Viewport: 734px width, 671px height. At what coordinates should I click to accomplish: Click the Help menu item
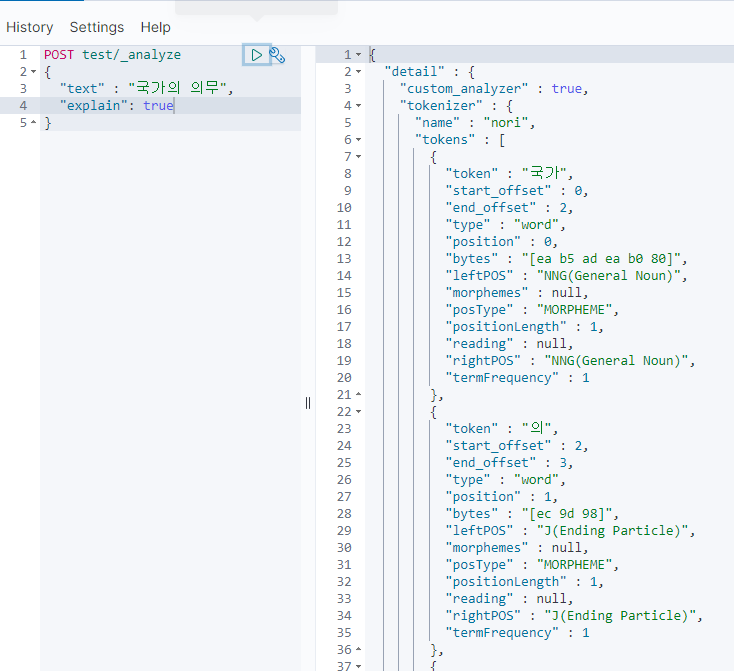(x=155, y=27)
